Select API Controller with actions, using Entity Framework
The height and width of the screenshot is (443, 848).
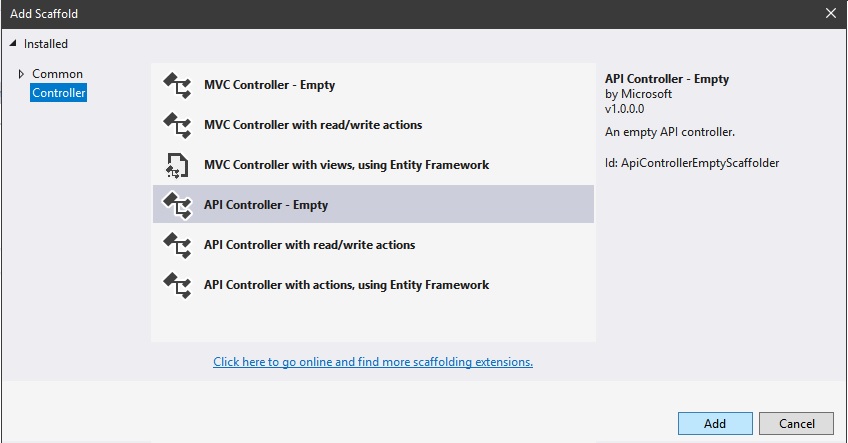(373, 285)
